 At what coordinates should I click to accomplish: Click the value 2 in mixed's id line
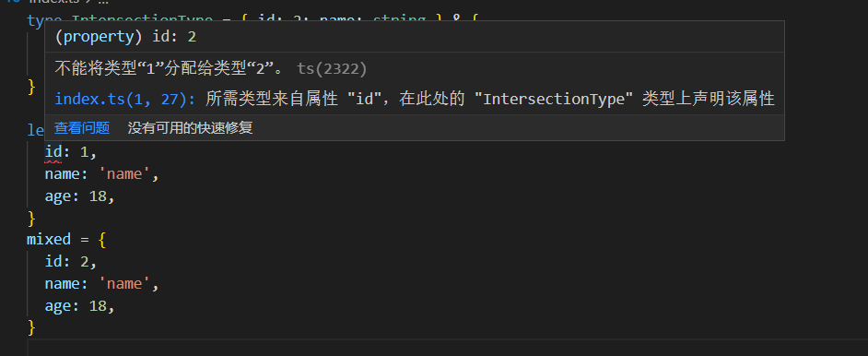click(84, 261)
